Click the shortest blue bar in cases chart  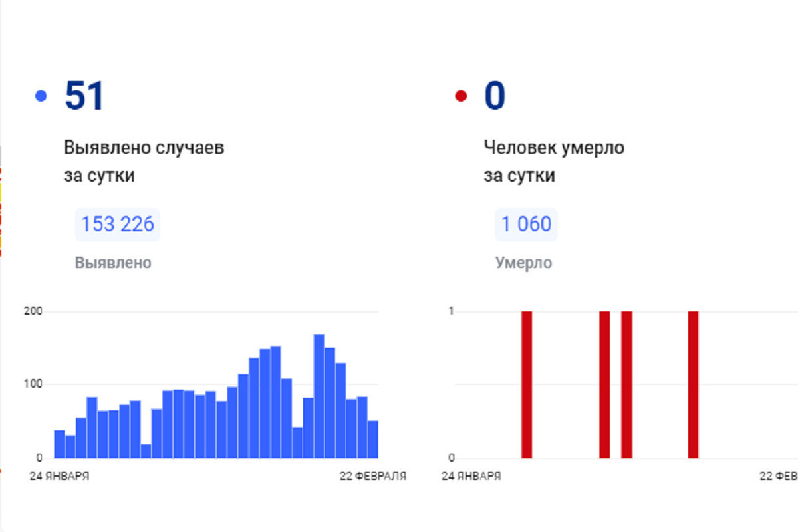(x=146, y=451)
